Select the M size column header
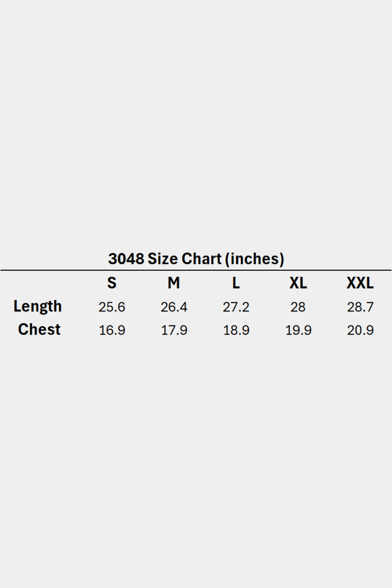Viewport: 392px width, 588px height. pyautogui.click(x=174, y=283)
